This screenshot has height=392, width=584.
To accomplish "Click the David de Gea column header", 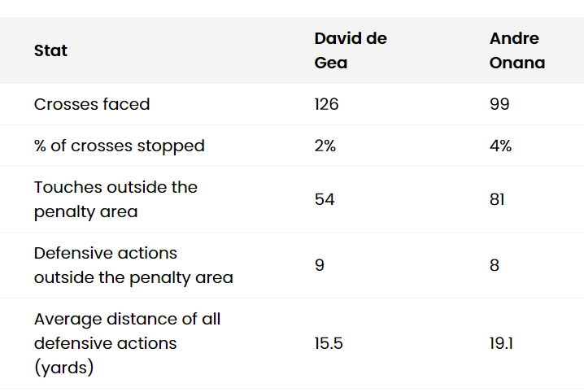I will coord(351,50).
